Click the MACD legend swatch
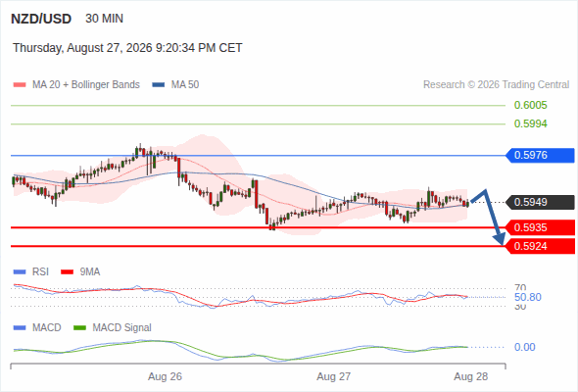578x392 pixels. [20, 328]
